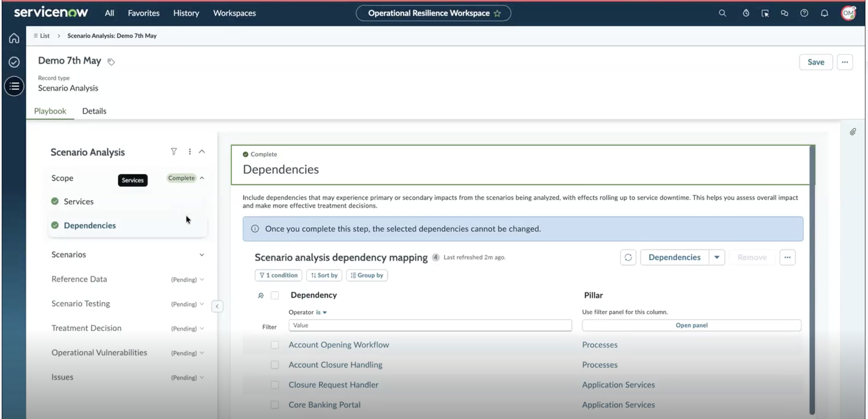The width and height of the screenshot is (868, 419).
Task: Open the OM user avatar menu
Action: pyautogui.click(x=848, y=13)
